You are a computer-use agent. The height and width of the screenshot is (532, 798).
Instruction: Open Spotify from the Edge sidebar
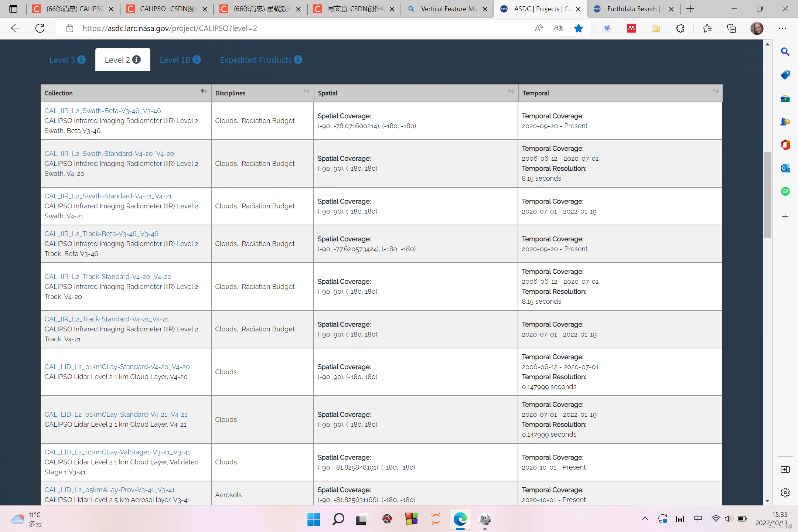click(x=785, y=191)
